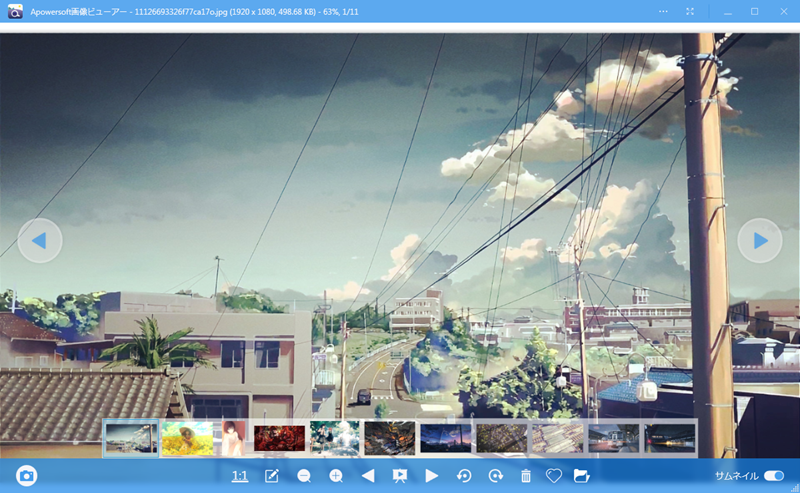Select the first thumbnail of the town street
The height and width of the screenshot is (493, 800).
point(131,438)
